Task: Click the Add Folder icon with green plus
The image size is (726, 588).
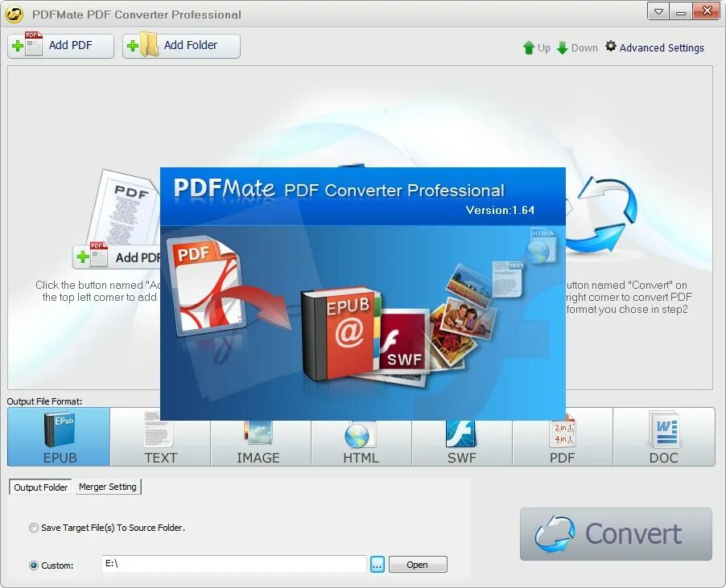Action: point(142,44)
